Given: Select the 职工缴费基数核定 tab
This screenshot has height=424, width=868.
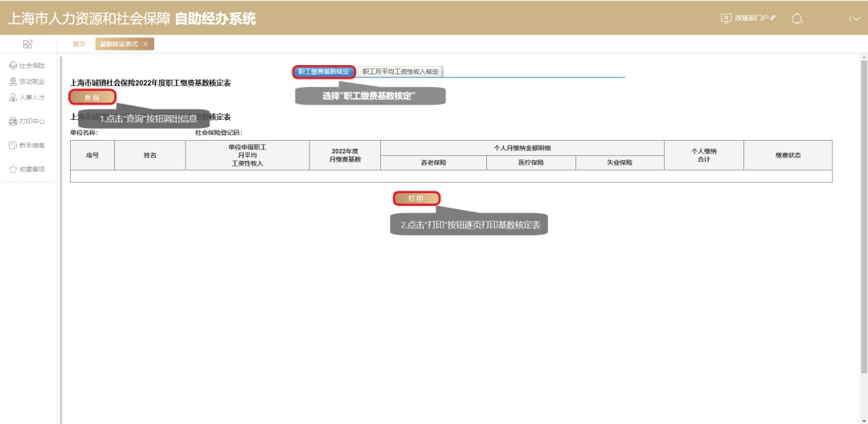Looking at the screenshot, I should click(324, 72).
